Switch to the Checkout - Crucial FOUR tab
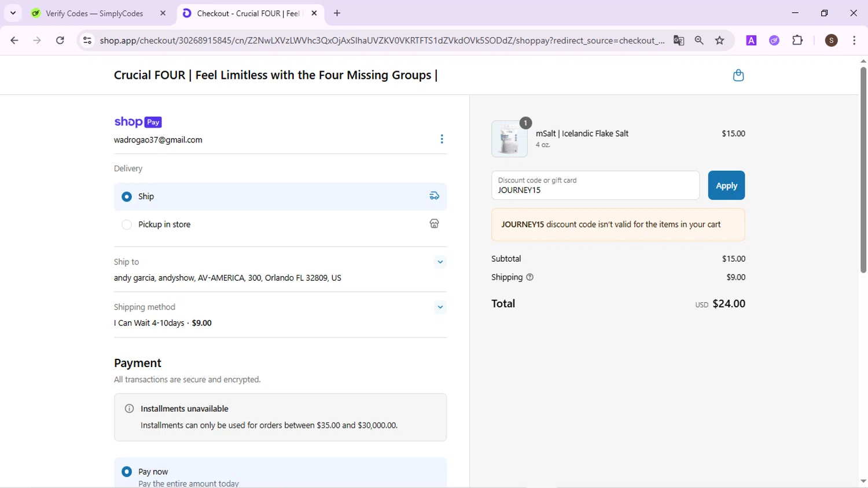Screen dimensions: 868x488 250,13
